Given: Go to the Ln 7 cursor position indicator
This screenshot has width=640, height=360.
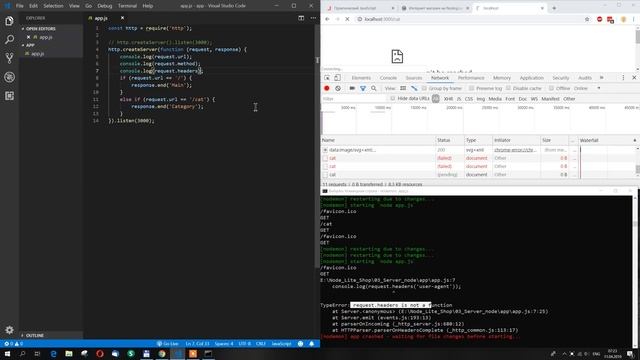Looking at the screenshot, I should (197, 344).
